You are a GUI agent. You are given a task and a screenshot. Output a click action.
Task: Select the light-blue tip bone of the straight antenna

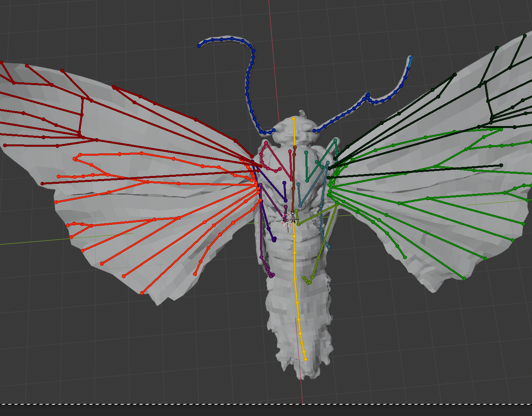pyautogui.click(x=410, y=62)
